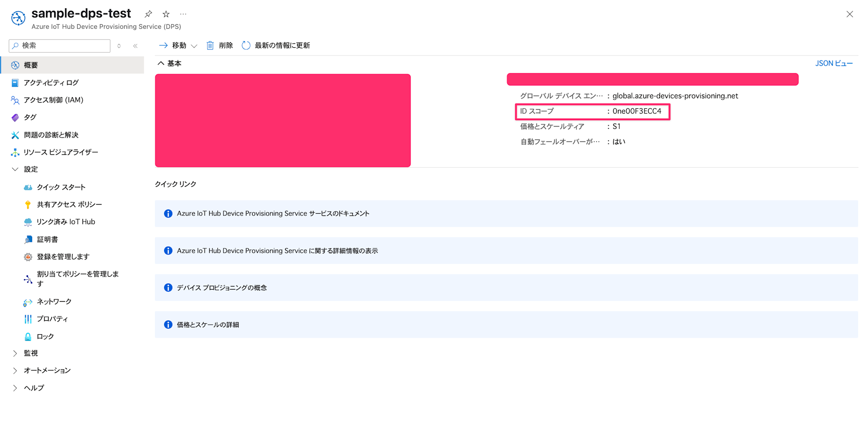The image size is (868, 437).
Task: Click the purple タグ tag icon
Action: 15,117
